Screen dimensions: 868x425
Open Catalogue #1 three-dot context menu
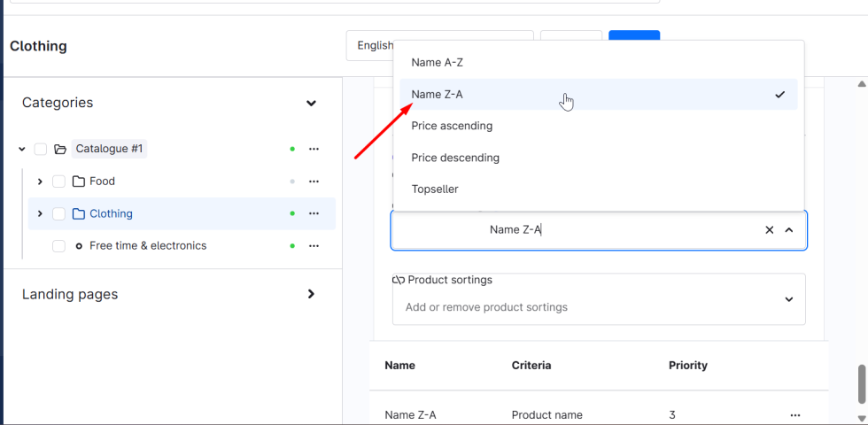coord(314,149)
